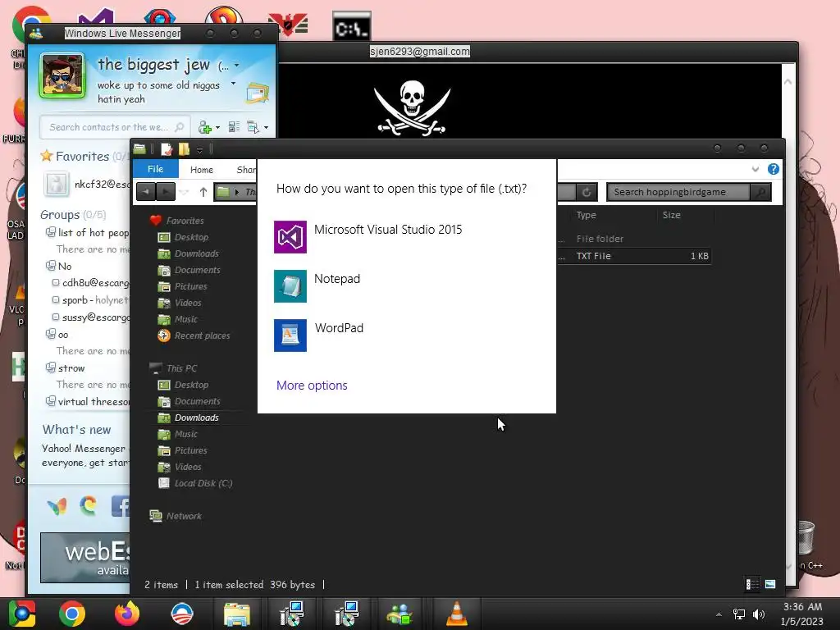
Task: Click the Explorer back navigation arrow
Action: tap(146, 192)
